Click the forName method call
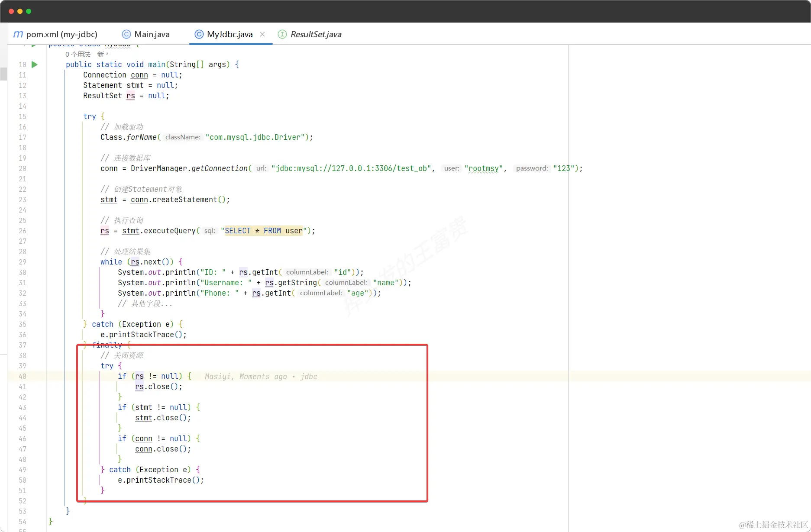The image size is (811, 532). pyautogui.click(x=142, y=137)
